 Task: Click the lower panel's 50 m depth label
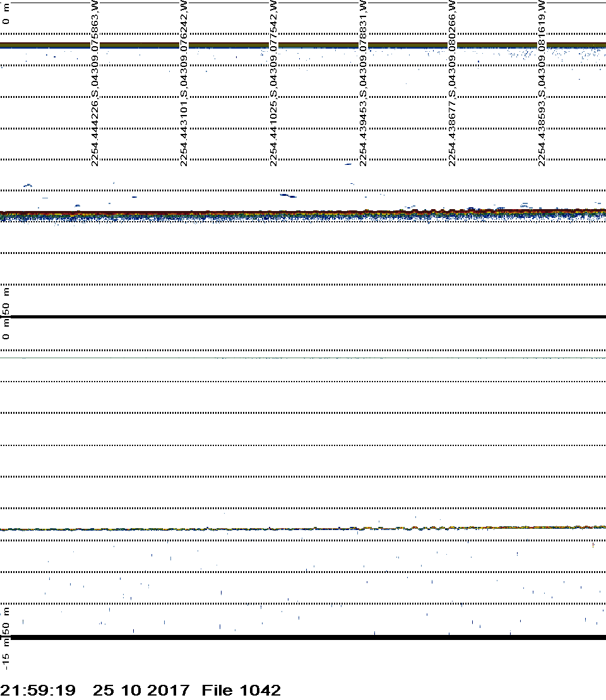click(x=6, y=620)
